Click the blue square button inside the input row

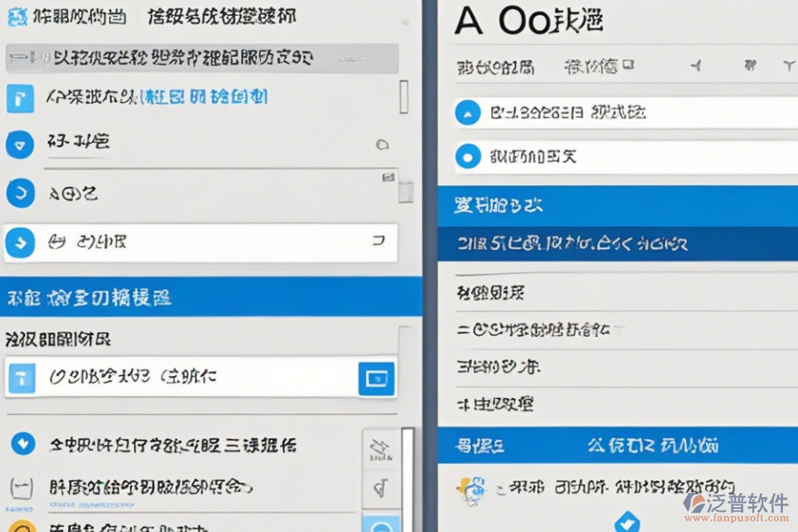(x=377, y=378)
